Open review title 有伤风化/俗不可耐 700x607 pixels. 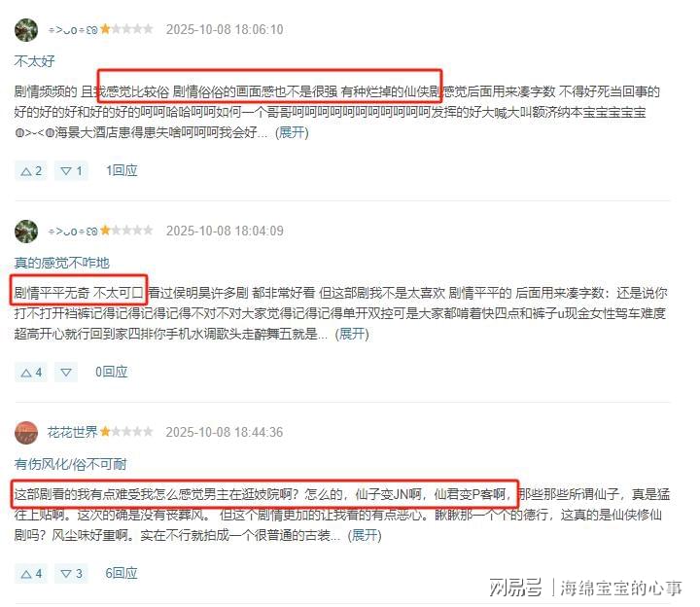[x=71, y=465]
